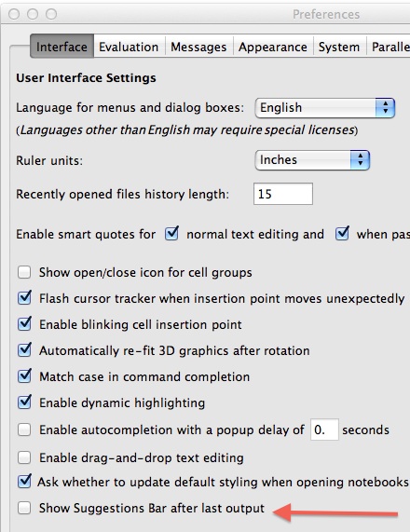Image resolution: width=410 pixels, height=532 pixels.
Task: Open the Parallel preferences tab
Action: (389, 47)
